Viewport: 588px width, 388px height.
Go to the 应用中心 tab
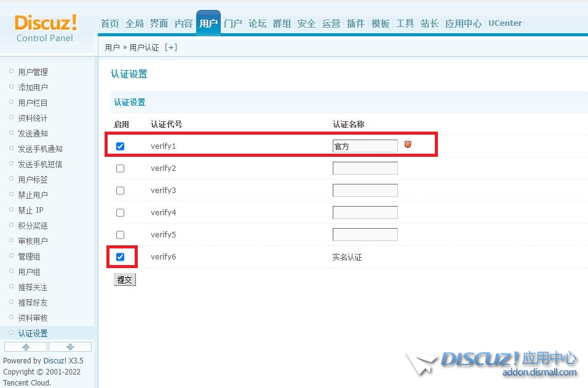(463, 23)
